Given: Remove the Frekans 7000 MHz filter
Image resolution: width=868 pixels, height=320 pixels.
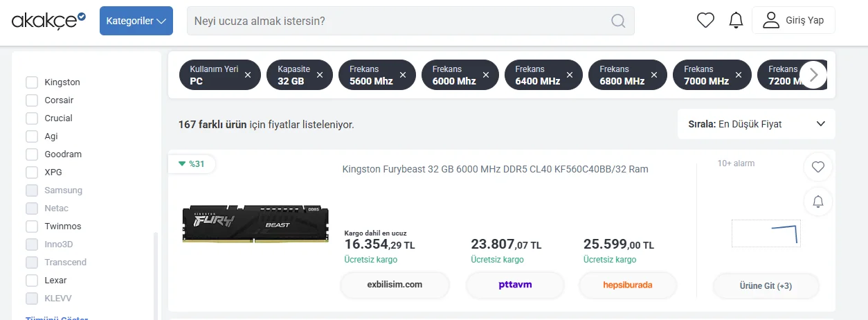Looking at the screenshot, I should (x=739, y=75).
